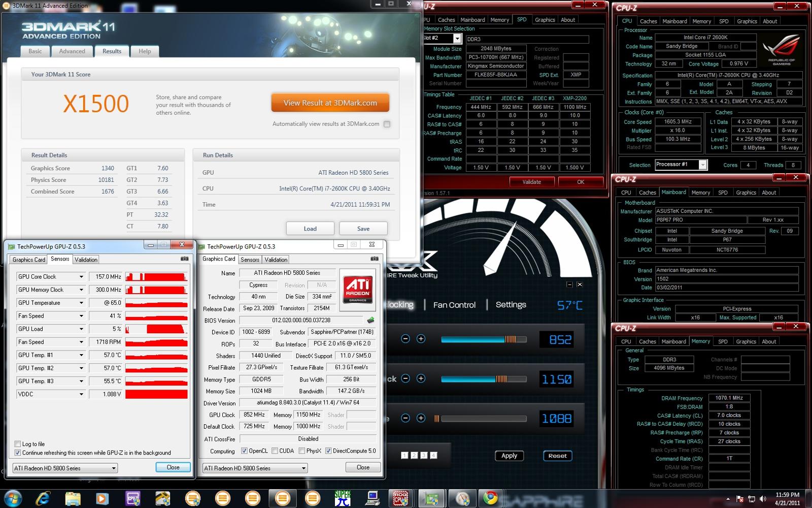812x508 pixels.
Task: Click the ATI Radeon logo in GPU-Z
Action: [x=358, y=290]
